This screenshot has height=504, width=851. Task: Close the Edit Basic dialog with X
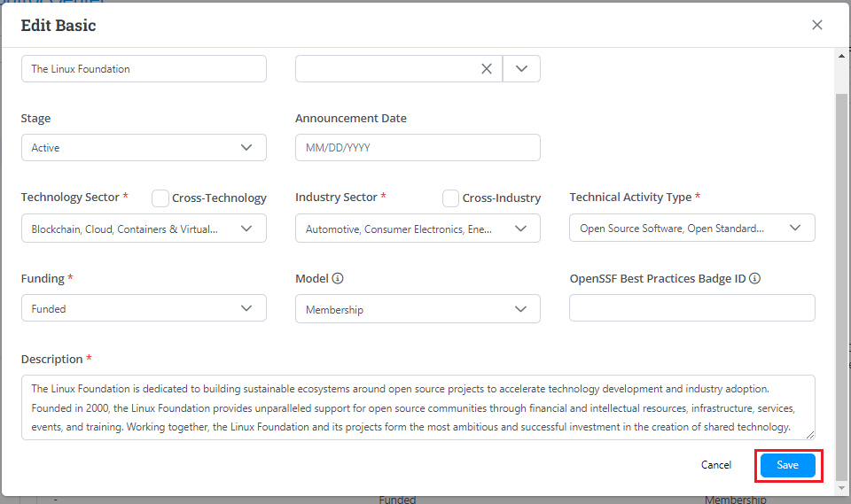(817, 25)
